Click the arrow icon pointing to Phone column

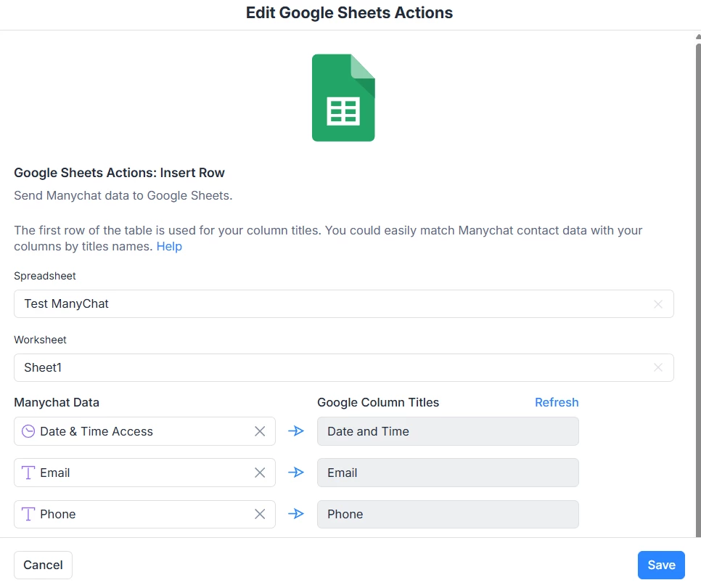tap(296, 514)
